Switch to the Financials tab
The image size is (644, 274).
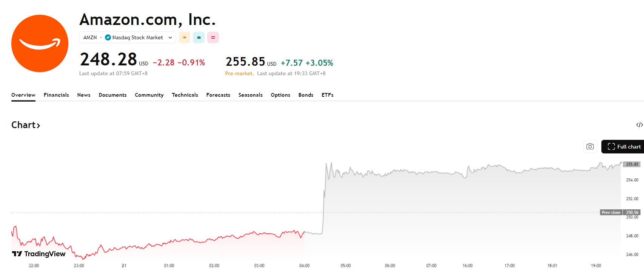[x=56, y=95]
